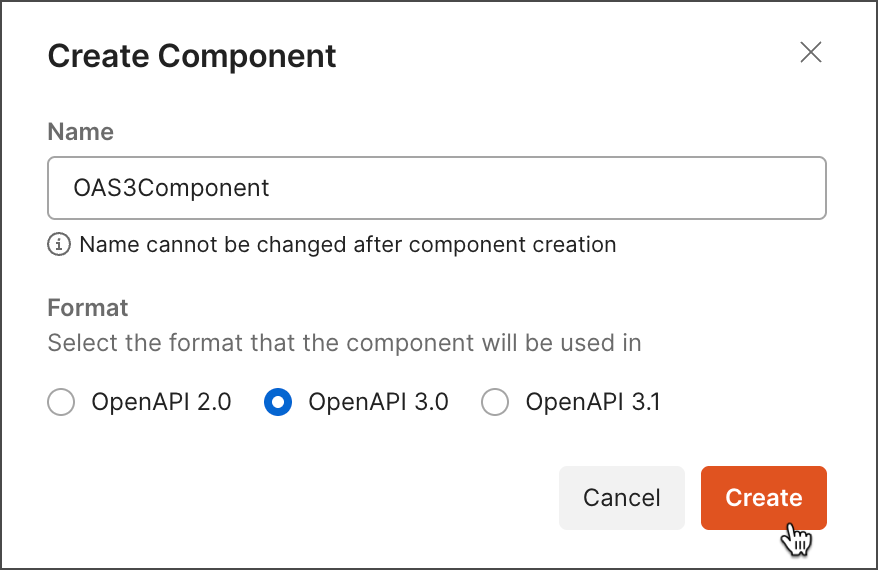The height and width of the screenshot is (570, 878).
Task: Select the OpenAPI 3.0 radio button
Action: pyautogui.click(x=278, y=403)
